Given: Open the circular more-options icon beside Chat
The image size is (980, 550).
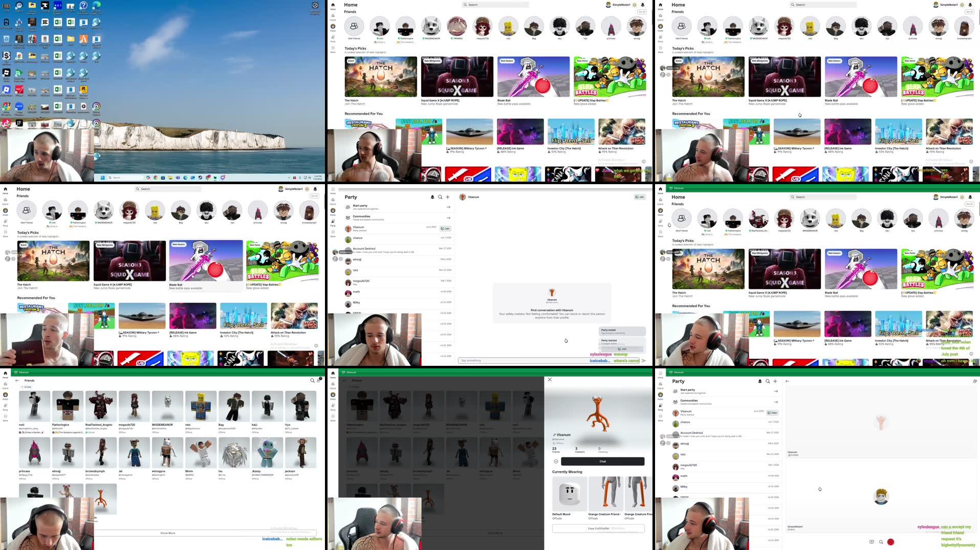Looking at the screenshot, I should coord(556,461).
